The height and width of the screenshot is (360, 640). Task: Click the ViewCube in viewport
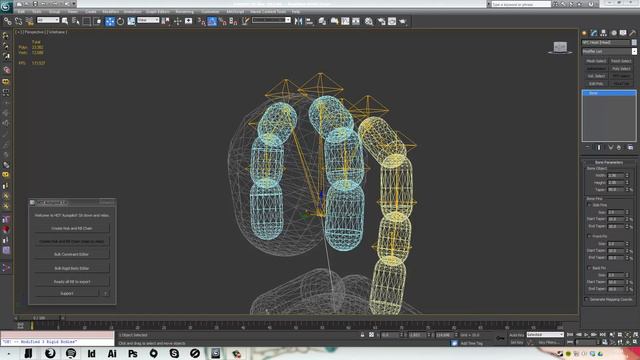560,47
